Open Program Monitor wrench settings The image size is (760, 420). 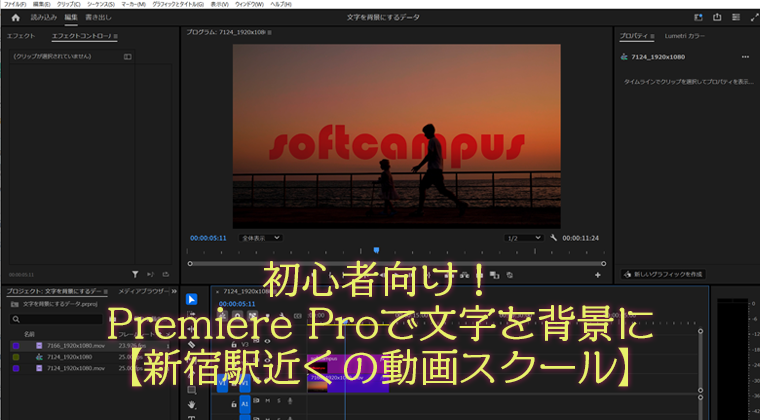(x=554, y=238)
